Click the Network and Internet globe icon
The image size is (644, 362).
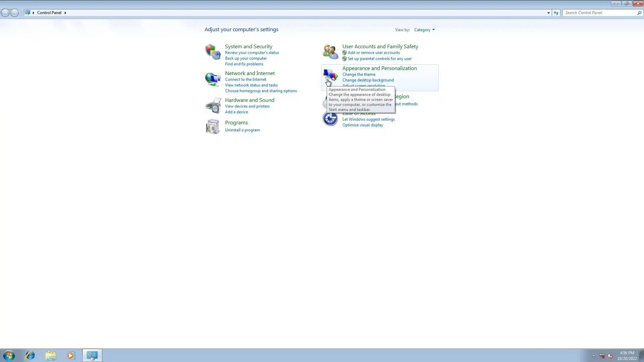(213, 79)
